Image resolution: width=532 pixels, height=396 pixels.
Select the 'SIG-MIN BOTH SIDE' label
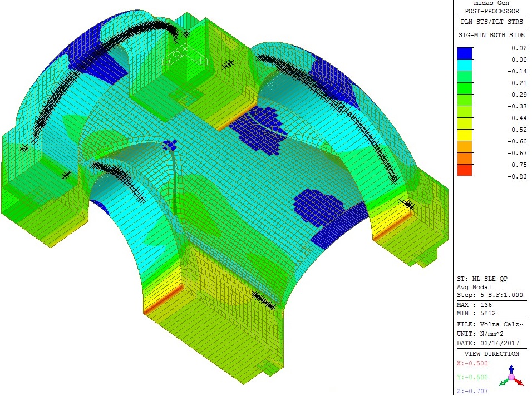[x=491, y=35]
